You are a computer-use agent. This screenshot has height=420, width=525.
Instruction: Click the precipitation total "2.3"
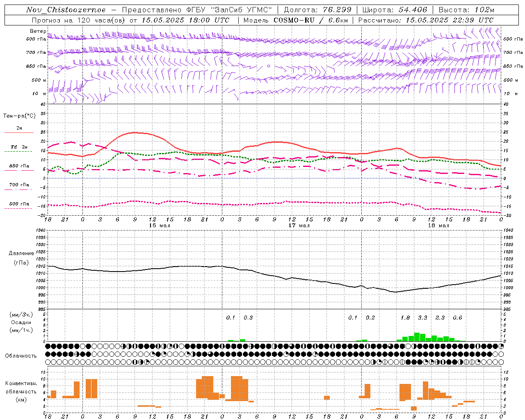pos(440,318)
